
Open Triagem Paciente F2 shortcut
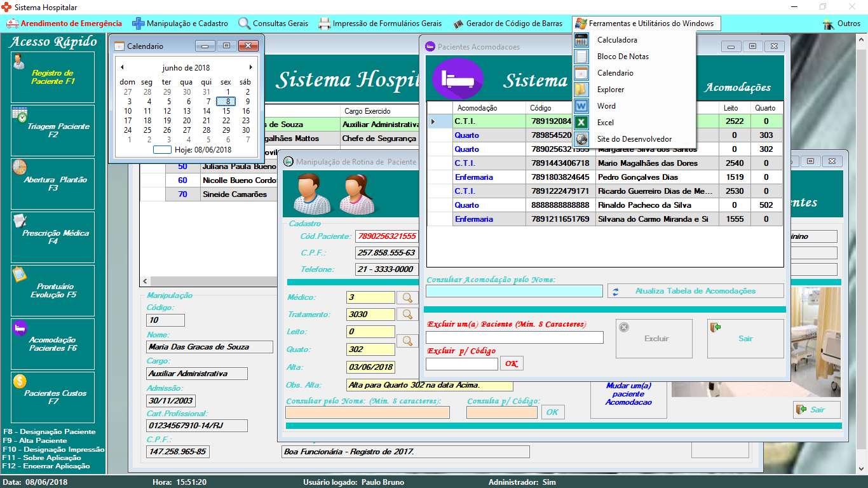(x=53, y=130)
